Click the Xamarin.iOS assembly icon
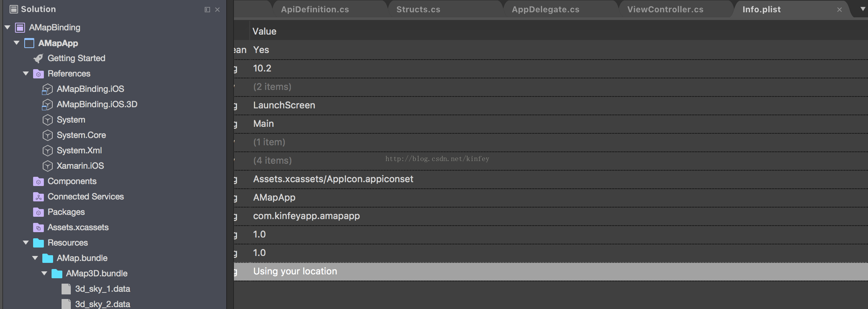 coord(47,166)
